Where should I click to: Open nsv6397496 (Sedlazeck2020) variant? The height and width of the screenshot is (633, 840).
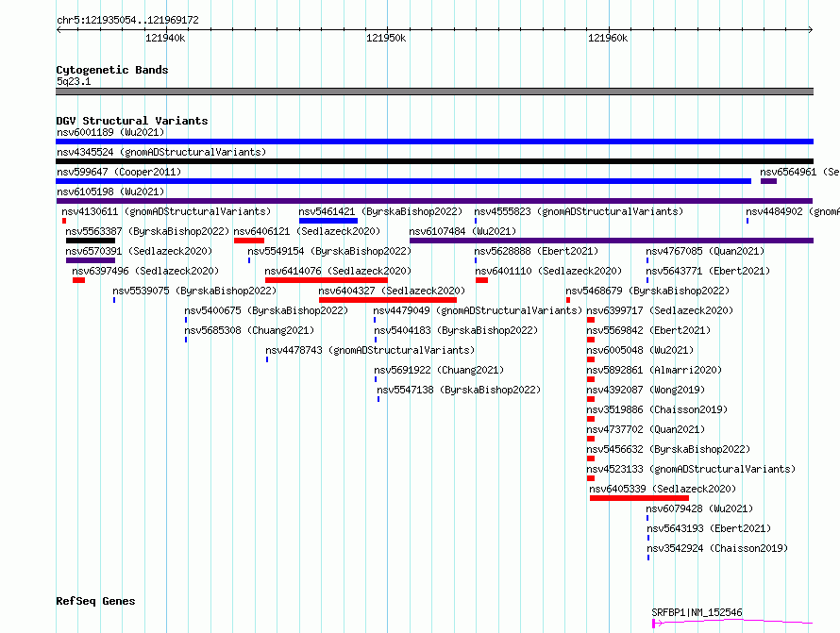tap(145, 271)
